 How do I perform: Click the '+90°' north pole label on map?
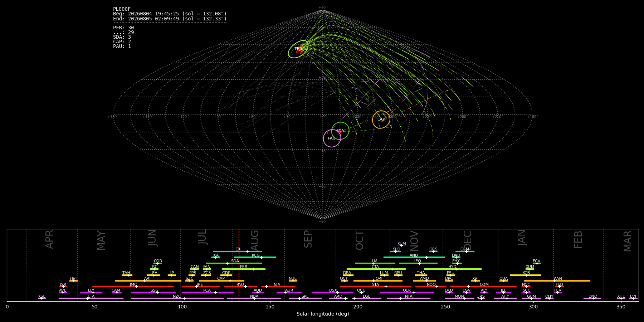pyautogui.click(x=323, y=8)
